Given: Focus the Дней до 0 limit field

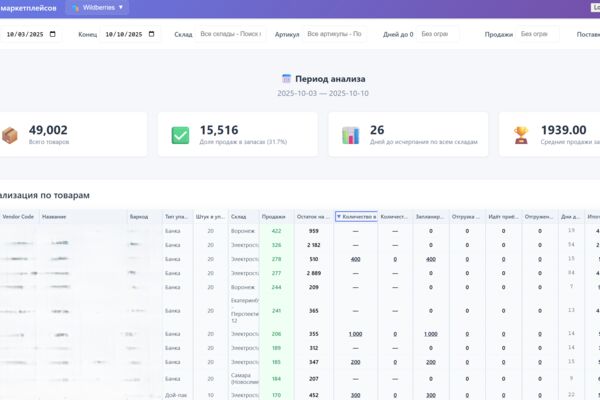Looking at the screenshot, I should pyautogui.click(x=438, y=34).
